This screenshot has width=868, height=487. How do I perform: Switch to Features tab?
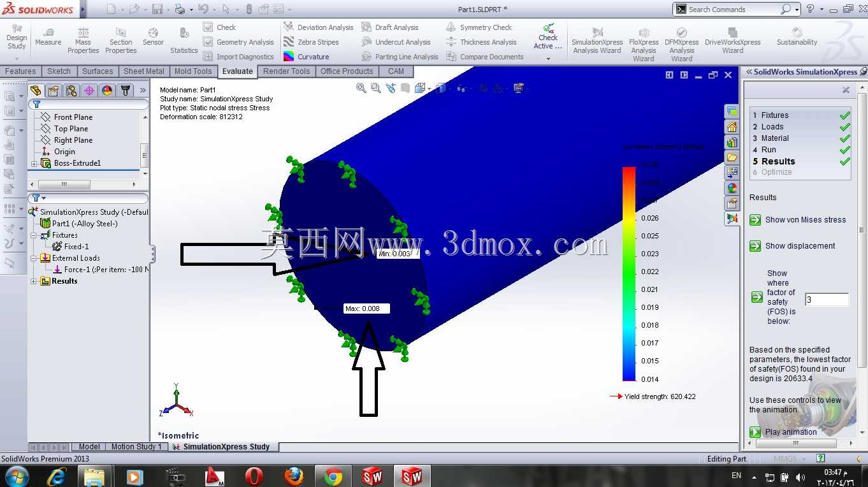tap(20, 71)
